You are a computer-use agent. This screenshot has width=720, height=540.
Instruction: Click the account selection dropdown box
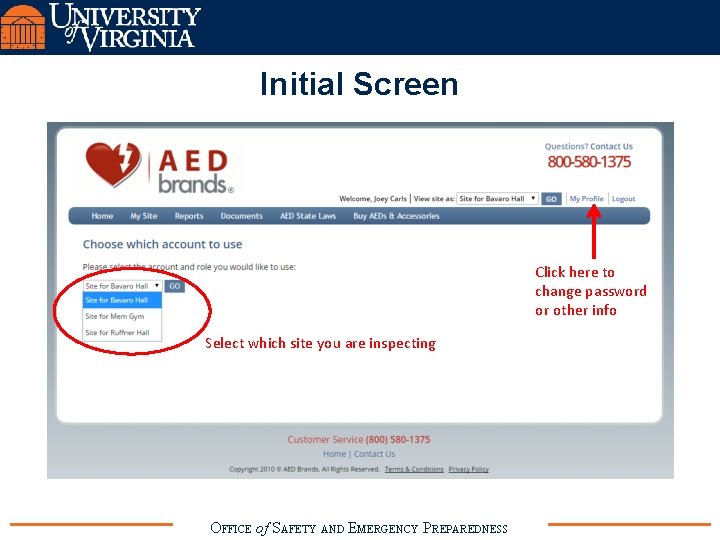(x=122, y=286)
